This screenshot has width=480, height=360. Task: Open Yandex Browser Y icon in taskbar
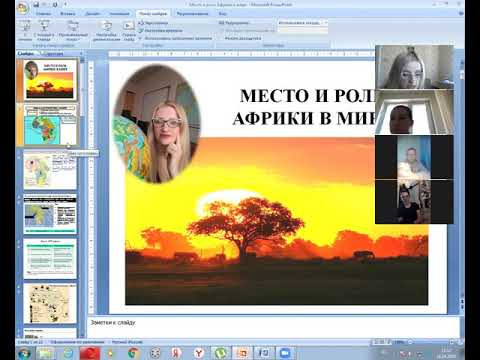point(199,353)
